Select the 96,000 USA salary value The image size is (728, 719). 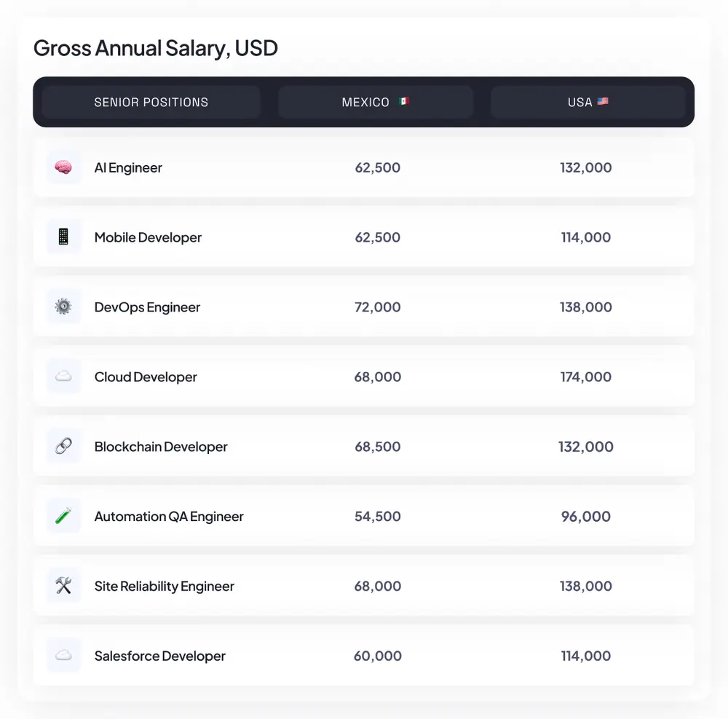[587, 517]
